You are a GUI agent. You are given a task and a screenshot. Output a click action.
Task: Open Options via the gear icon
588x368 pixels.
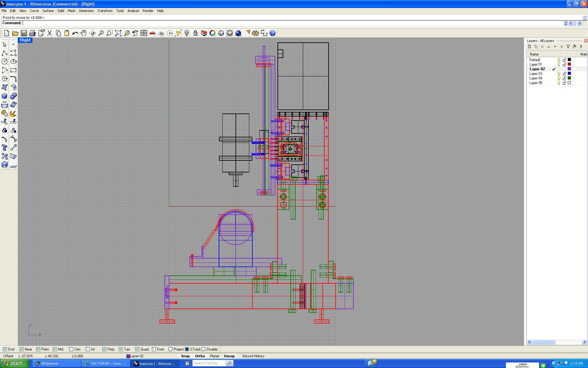[255, 33]
